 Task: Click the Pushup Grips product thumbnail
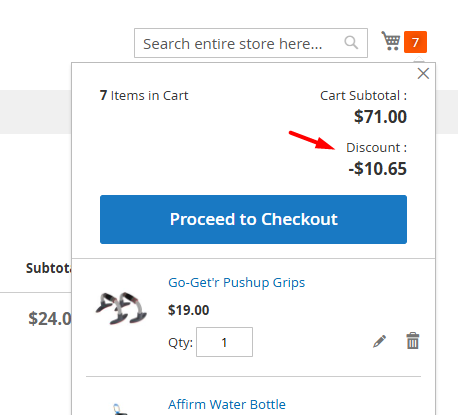point(121,308)
